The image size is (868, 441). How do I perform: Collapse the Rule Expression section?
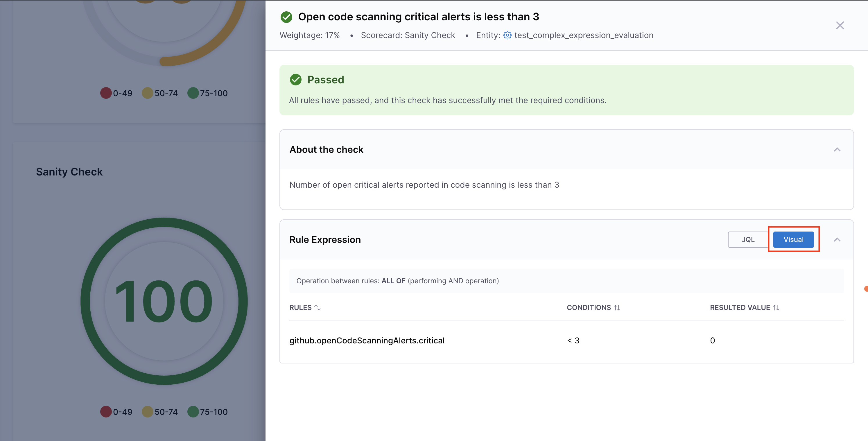tap(837, 240)
